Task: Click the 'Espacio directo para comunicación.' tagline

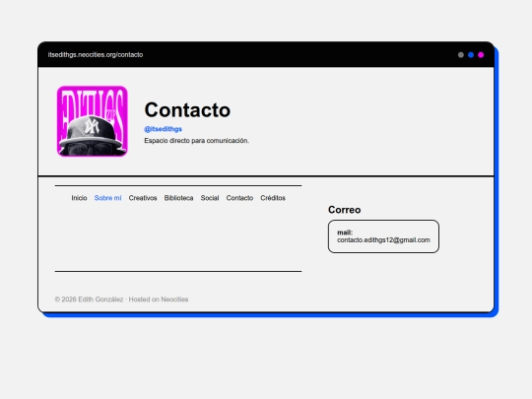Action: 196,141
